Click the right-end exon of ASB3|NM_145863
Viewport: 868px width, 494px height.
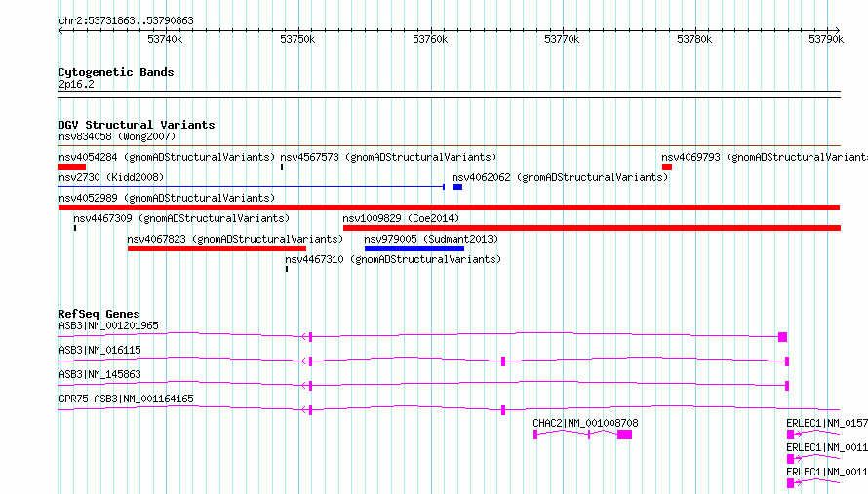point(787,386)
